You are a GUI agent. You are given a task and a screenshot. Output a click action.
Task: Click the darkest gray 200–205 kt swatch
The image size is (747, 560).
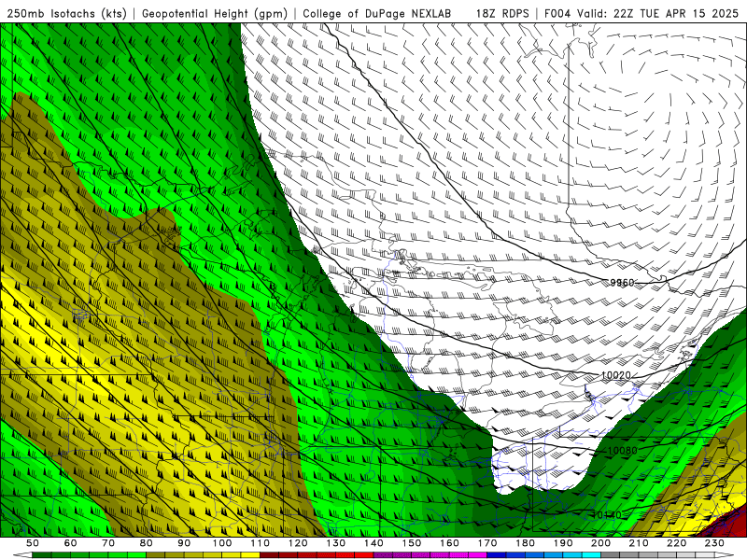coord(611,555)
